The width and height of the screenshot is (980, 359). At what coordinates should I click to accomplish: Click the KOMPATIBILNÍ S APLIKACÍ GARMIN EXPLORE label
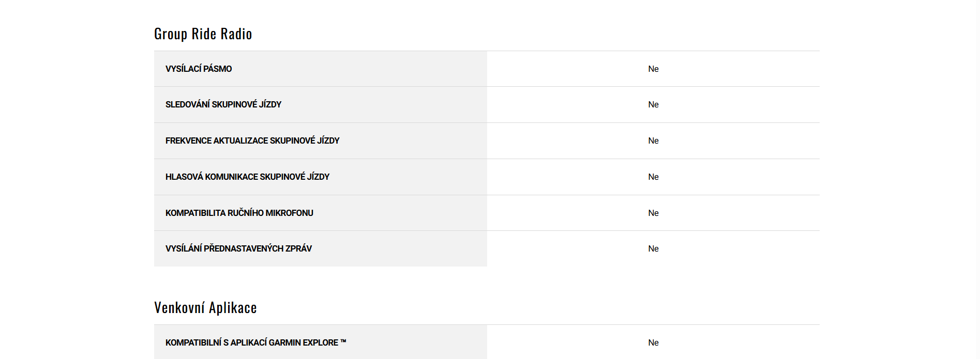(252, 342)
